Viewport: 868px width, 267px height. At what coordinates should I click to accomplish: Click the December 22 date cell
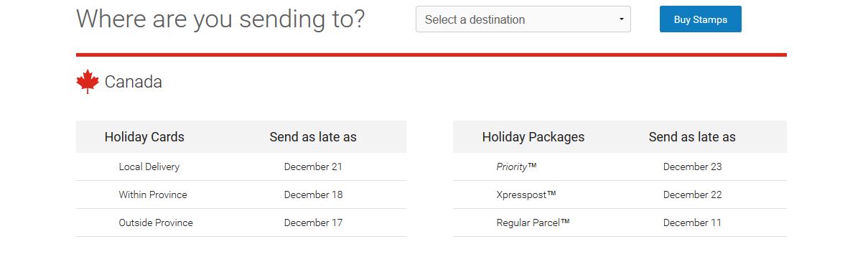pyautogui.click(x=692, y=195)
